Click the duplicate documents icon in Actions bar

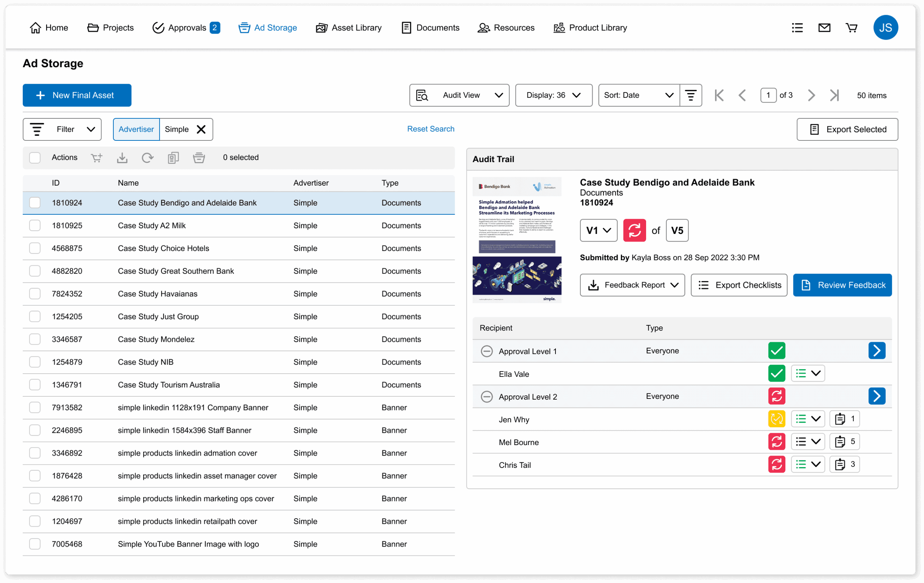173,157
